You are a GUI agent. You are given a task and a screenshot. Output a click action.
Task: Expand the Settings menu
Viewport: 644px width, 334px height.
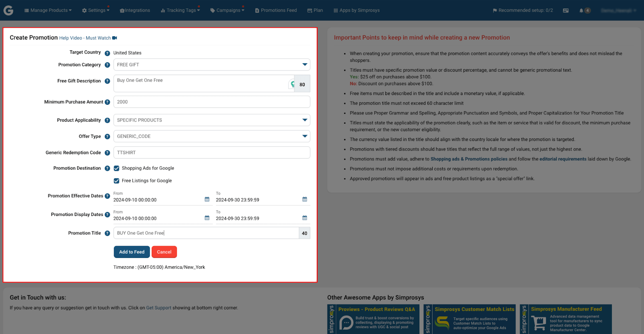(x=96, y=10)
